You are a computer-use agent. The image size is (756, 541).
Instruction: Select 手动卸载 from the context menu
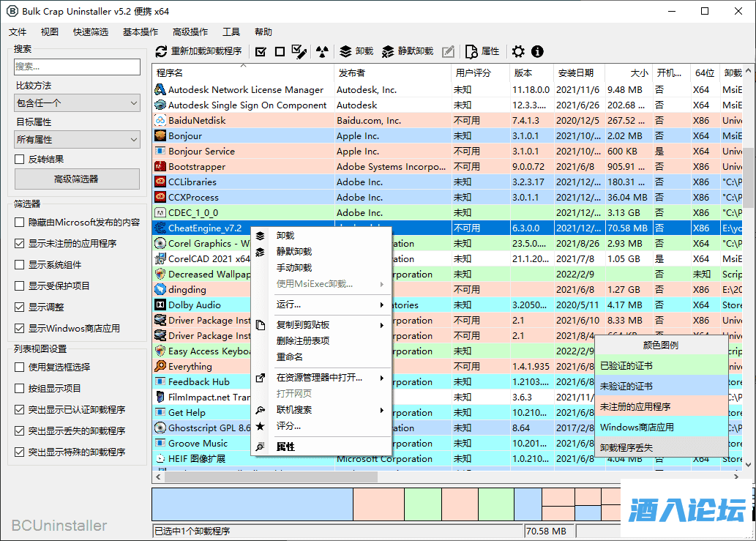[294, 268]
